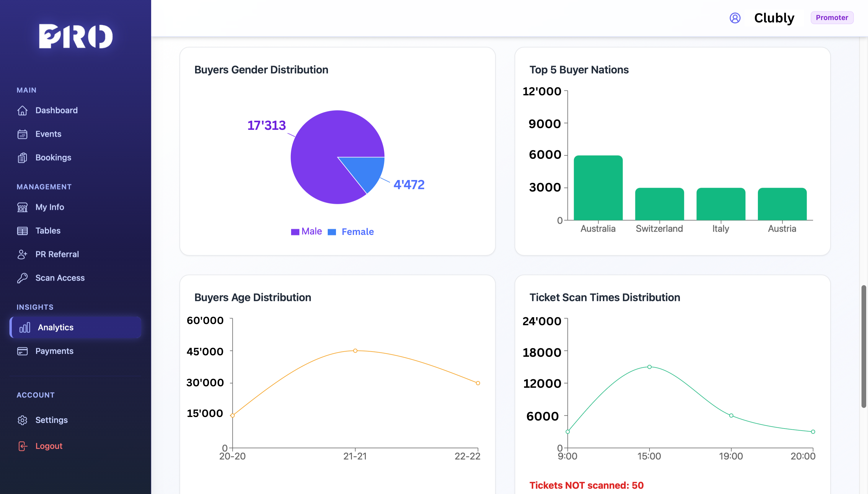868x494 pixels.
Task: Click the page vertical scrollbar thumb
Action: (x=863, y=346)
